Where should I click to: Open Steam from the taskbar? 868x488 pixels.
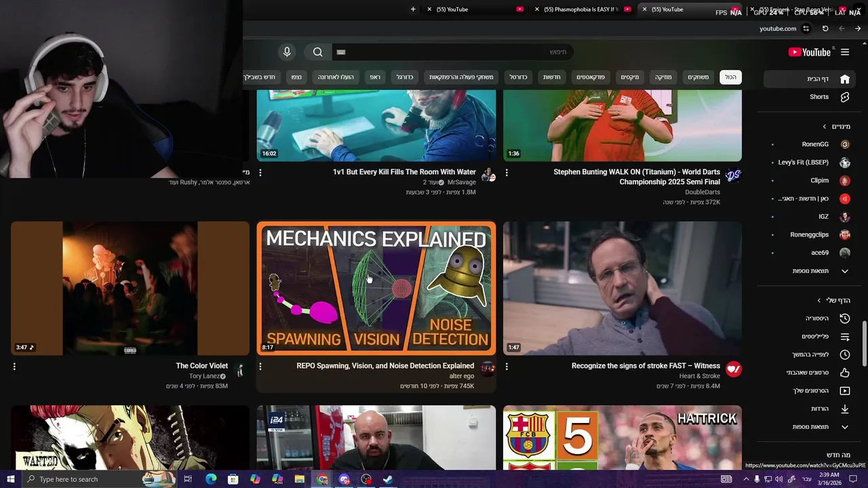click(388, 479)
